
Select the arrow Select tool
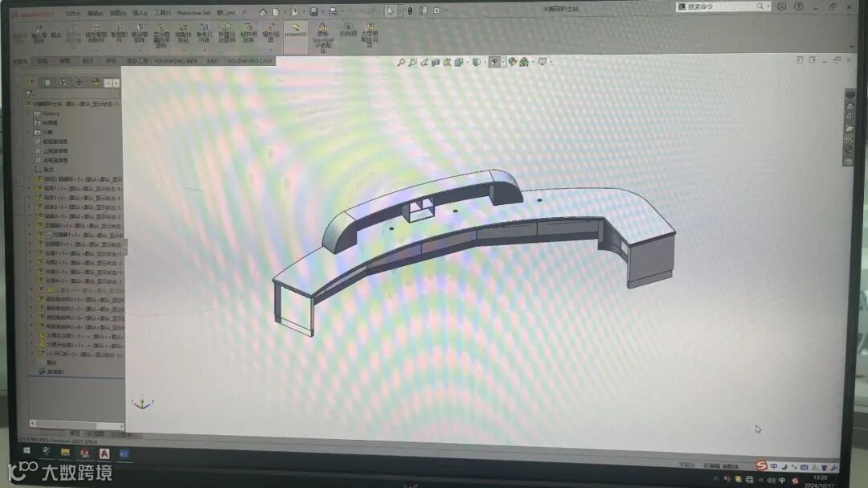click(x=390, y=11)
